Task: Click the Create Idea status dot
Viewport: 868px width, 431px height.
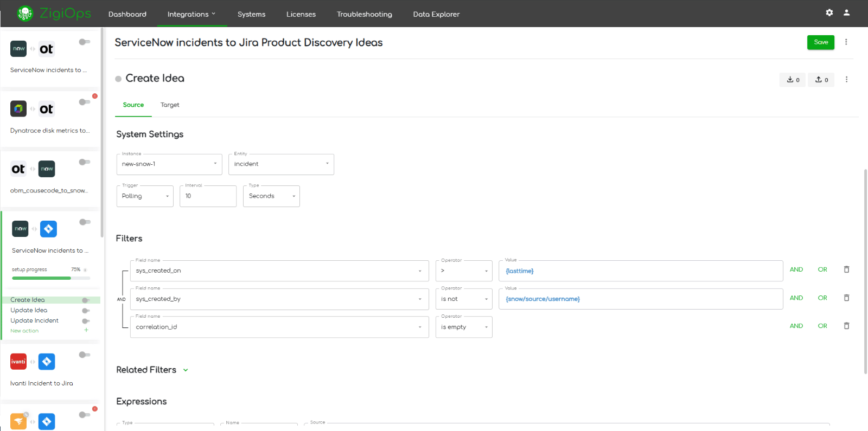Action: click(x=118, y=79)
